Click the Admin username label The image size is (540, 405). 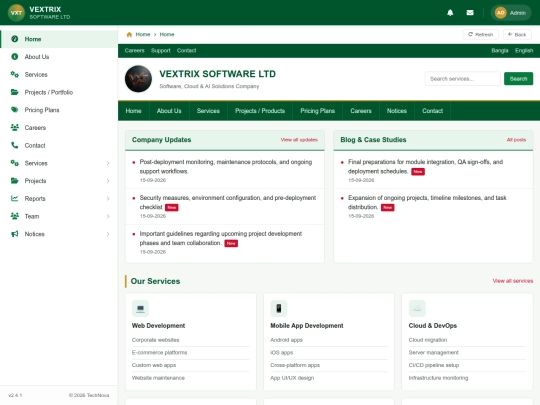point(518,13)
